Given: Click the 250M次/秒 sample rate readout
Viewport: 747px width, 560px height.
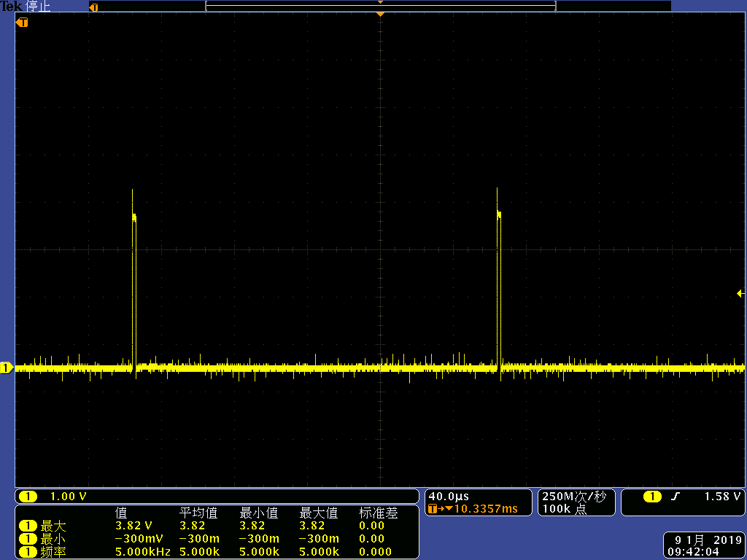Looking at the screenshot, I should [574, 497].
